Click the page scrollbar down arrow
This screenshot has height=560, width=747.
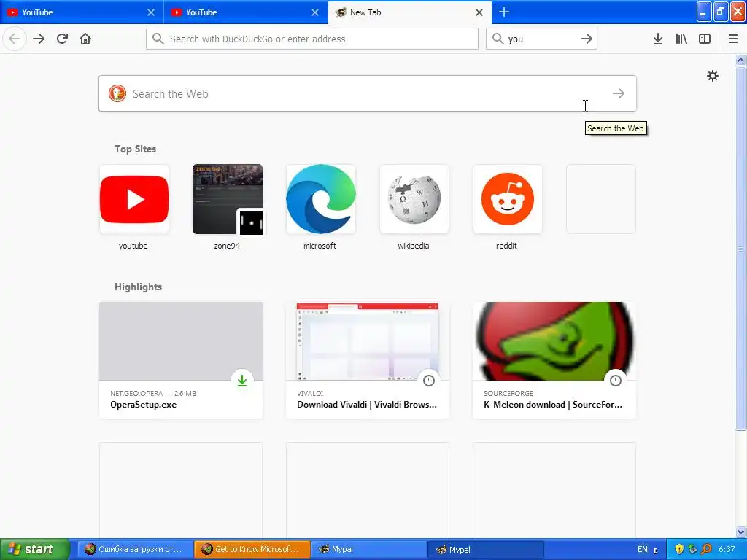[741, 532]
